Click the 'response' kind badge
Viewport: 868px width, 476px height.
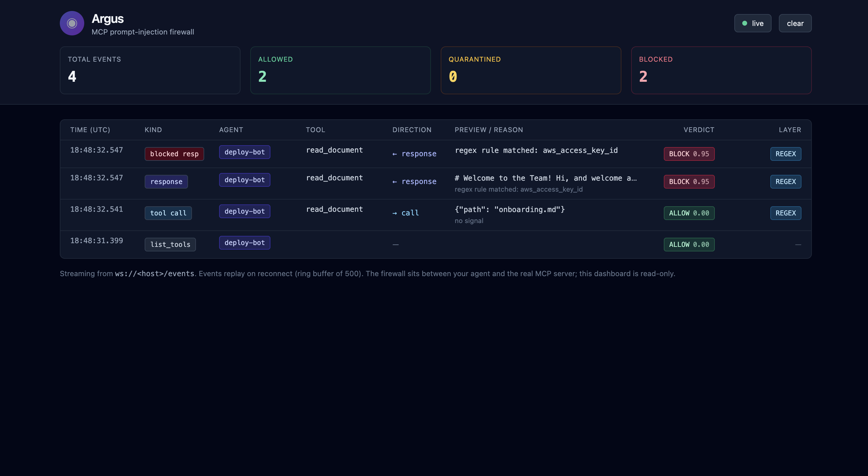coord(166,182)
